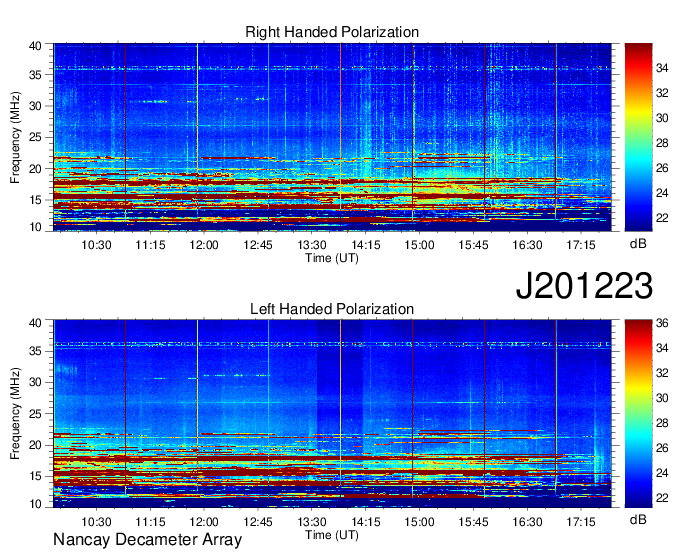
Task: Click the 20 frequency tick of Right Handed plot
Action: tap(36, 169)
